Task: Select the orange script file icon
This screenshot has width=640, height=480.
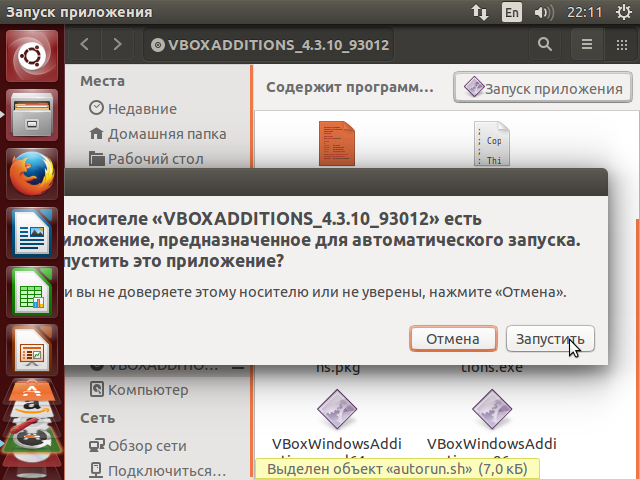Action: pyautogui.click(x=337, y=144)
